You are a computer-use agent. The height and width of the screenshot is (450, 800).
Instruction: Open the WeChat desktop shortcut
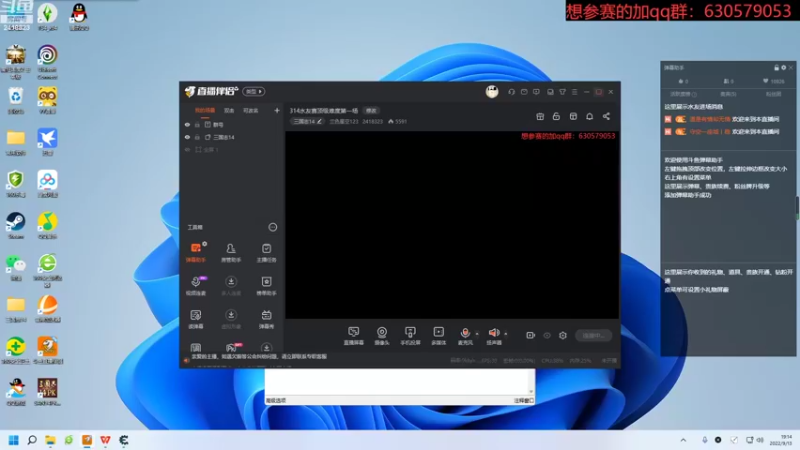click(16, 267)
